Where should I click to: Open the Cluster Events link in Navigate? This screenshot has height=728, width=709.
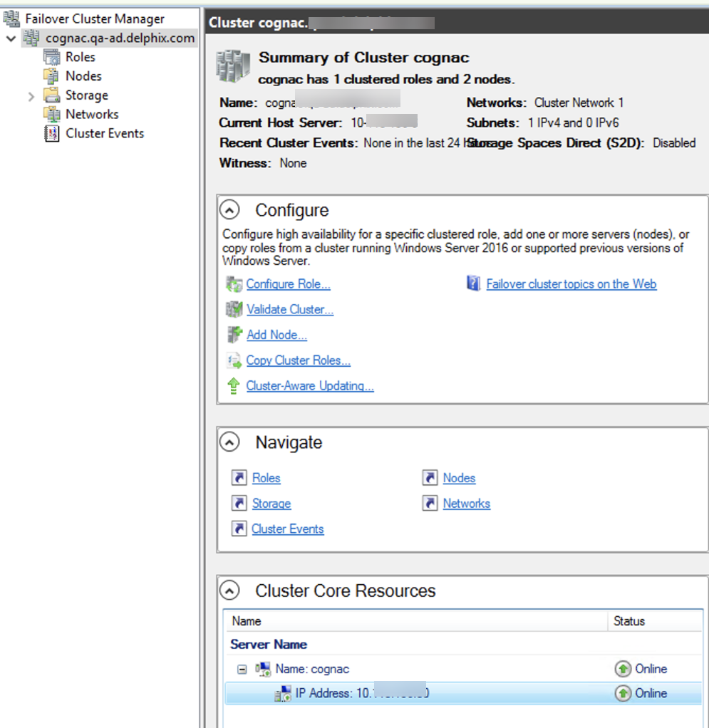point(288,529)
